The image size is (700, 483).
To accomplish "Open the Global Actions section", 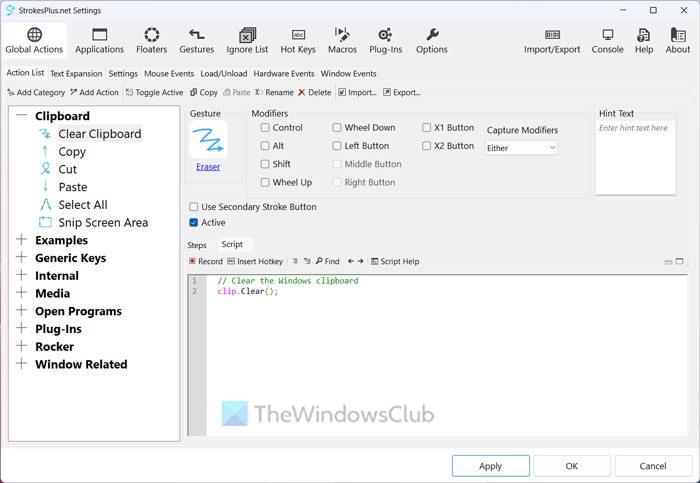I will coord(34,41).
